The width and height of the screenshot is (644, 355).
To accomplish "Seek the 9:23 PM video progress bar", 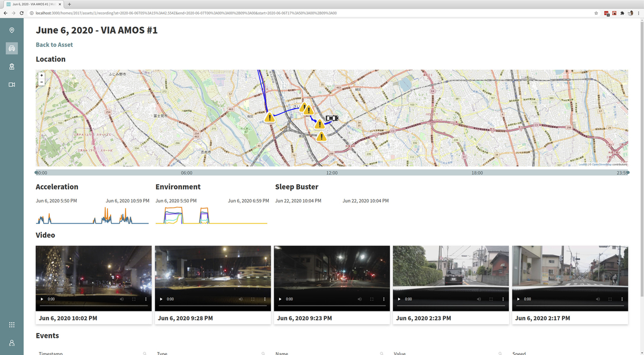I will (x=332, y=306).
